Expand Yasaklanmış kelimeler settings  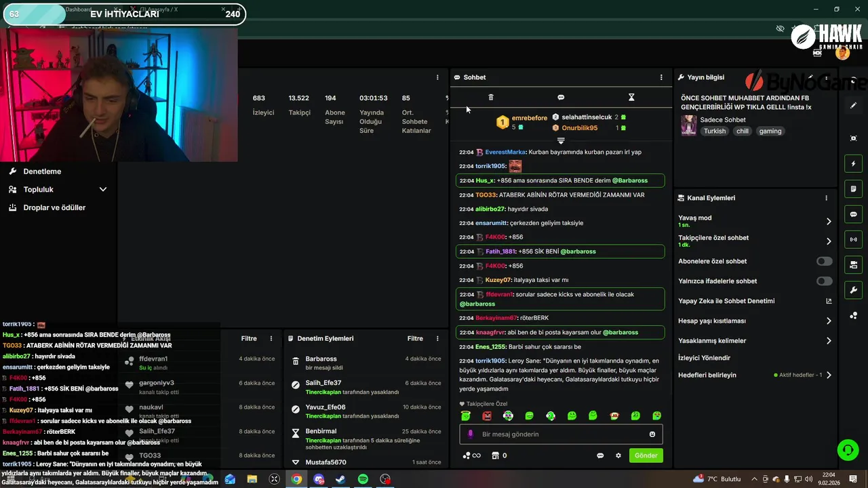pyautogui.click(x=829, y=341)
